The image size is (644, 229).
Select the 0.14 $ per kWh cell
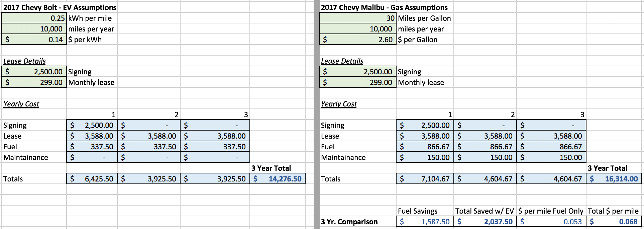tap(34, 40)
